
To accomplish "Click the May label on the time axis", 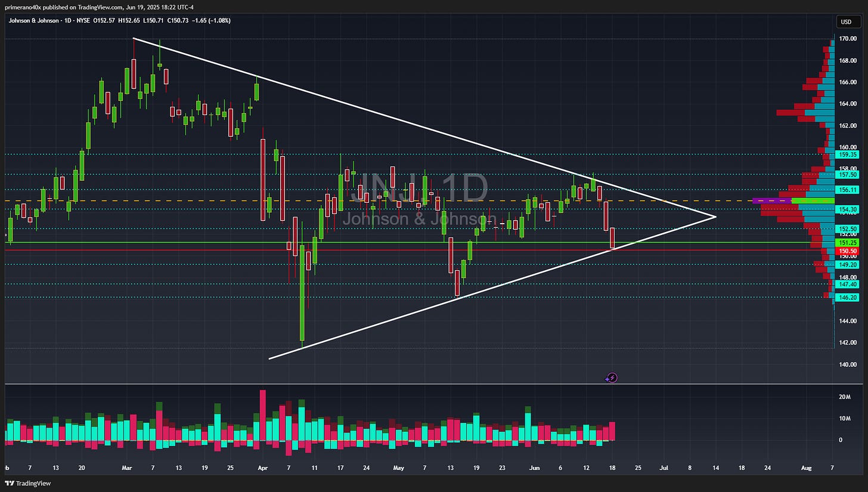I will tap(399, 468).
